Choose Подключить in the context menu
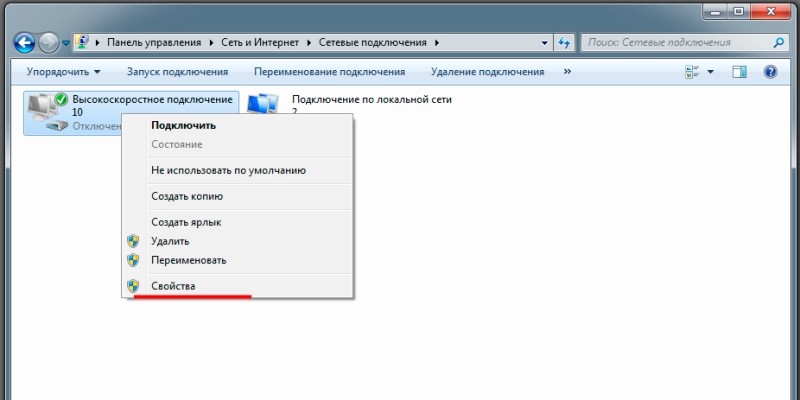Image resolution: width=800 pixels, height=400 pixels. pos(183,125)
